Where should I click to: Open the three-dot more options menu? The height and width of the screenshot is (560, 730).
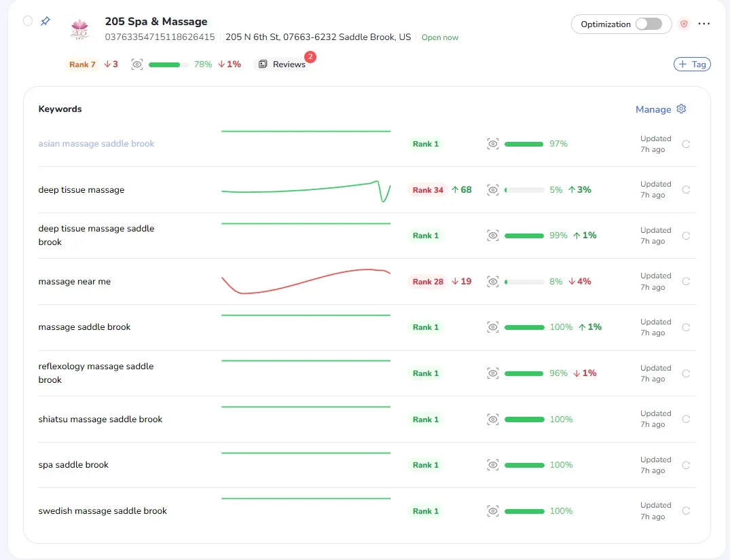tap(704, 24)
